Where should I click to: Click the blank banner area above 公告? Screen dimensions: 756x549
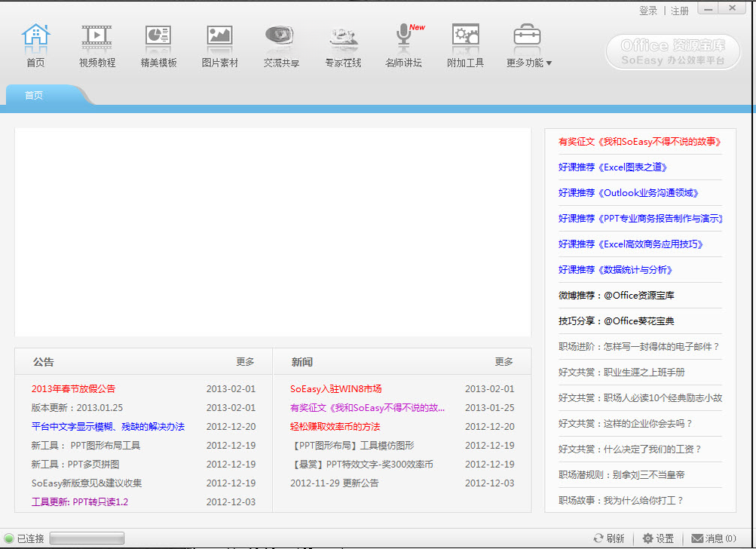(273, 232)
